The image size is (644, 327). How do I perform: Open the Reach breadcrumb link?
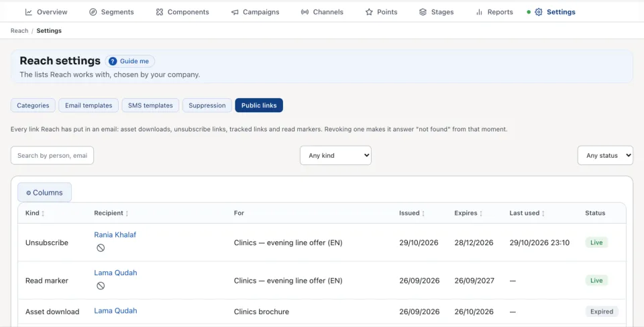[x=19, y=31]
